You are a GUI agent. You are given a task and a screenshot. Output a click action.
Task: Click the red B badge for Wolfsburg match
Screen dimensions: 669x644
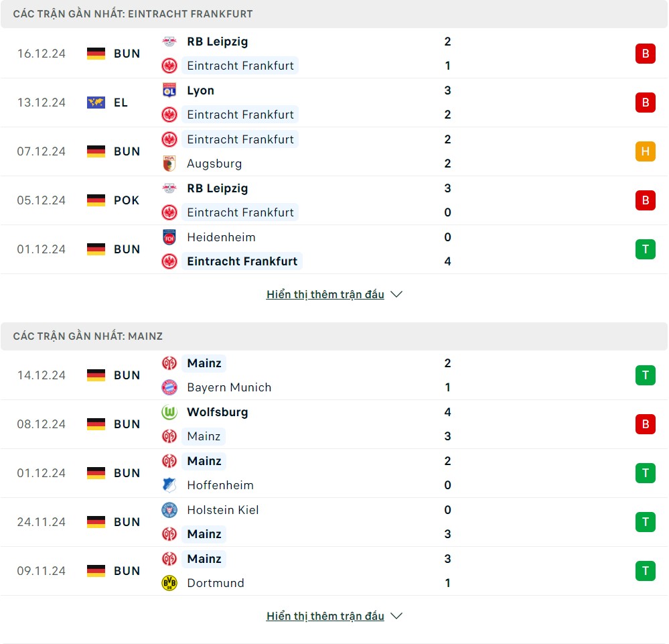click(645, 424)
